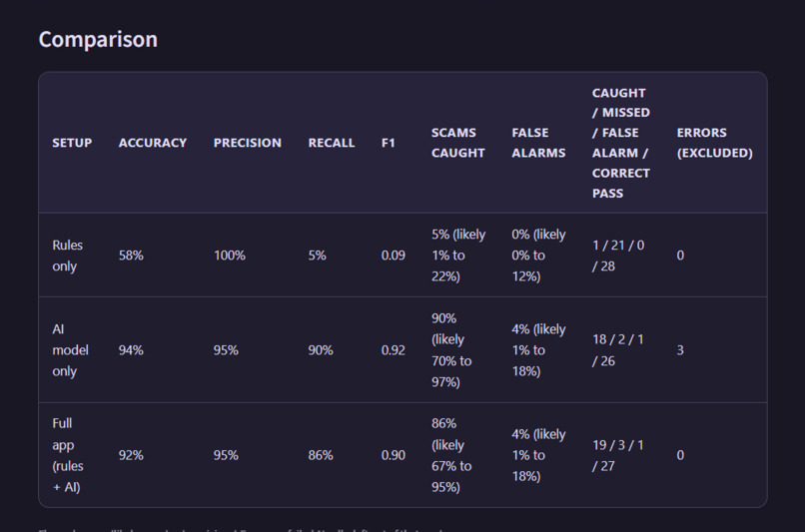
Task: Click the 86% recall cell
Action: pos(321,455)
